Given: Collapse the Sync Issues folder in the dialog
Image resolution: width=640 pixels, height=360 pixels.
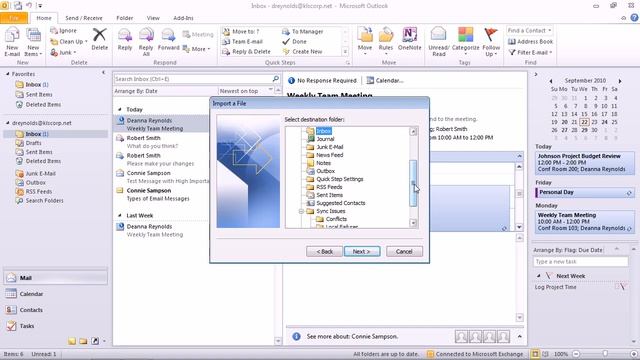Looking at the screenshot, I should click(x=301, y=211).
